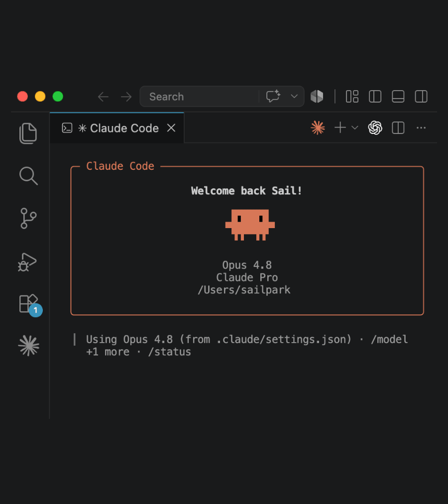The height and width of the screenshot is (504, 448).
Task: Click the terminal icon on Claude Code tab
Action: pos(67,128)
